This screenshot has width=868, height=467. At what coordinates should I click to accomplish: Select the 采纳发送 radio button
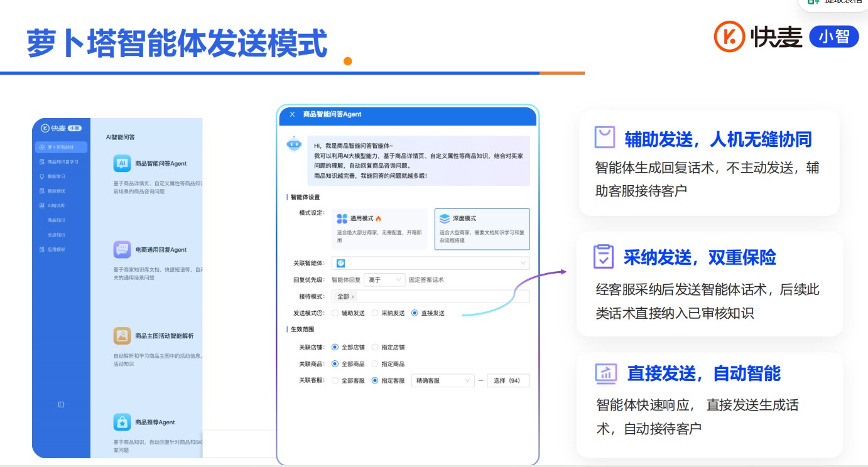pos(375,313)
